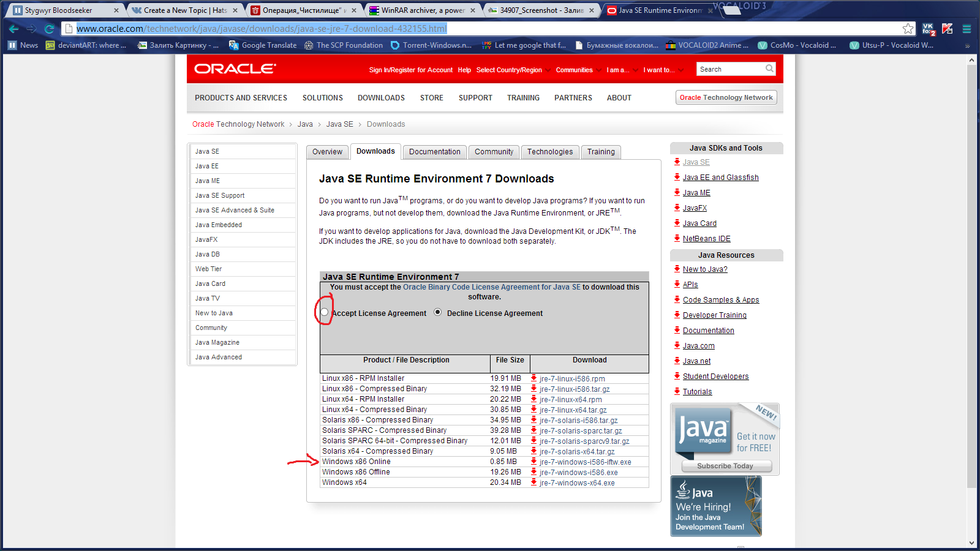Click the Oracle logo
980x551 pixels.
tap(235, 69)
